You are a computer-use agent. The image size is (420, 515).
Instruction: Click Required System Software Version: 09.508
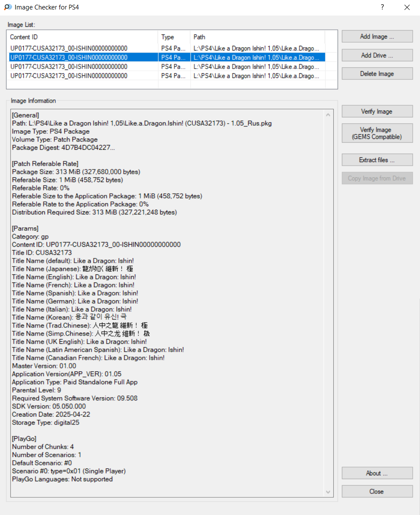pos(75,398)
